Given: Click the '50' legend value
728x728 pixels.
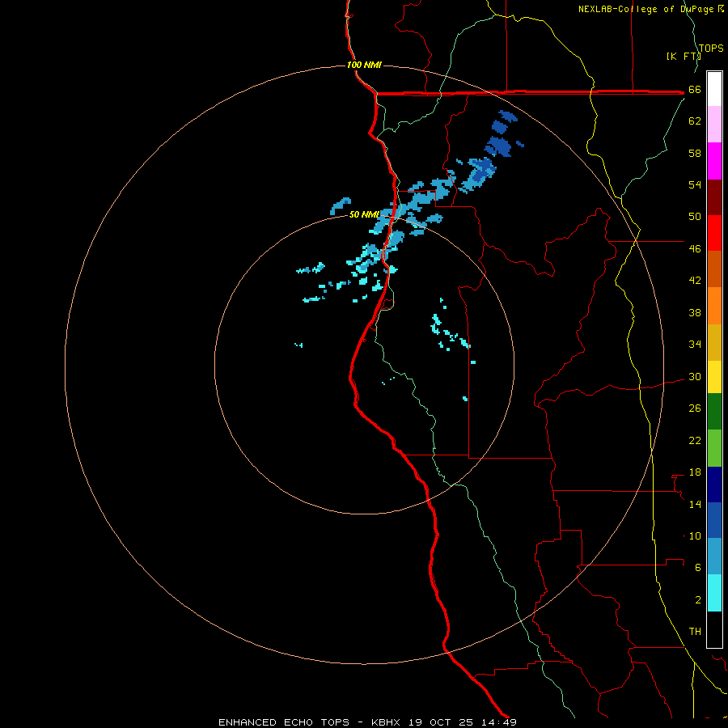Looking at the screenshot, I should (695, 217).
